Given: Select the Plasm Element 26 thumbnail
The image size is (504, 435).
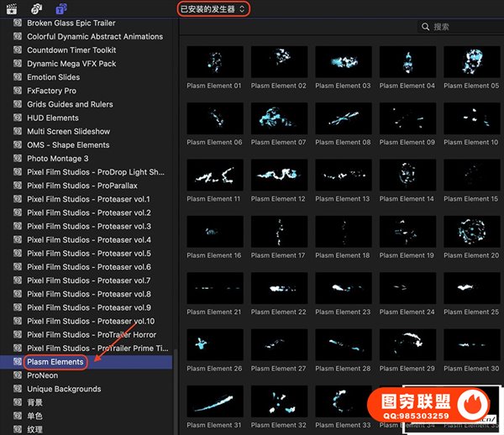Looking at the screenshot, I should pyautogui.click(x=214, y=345).
